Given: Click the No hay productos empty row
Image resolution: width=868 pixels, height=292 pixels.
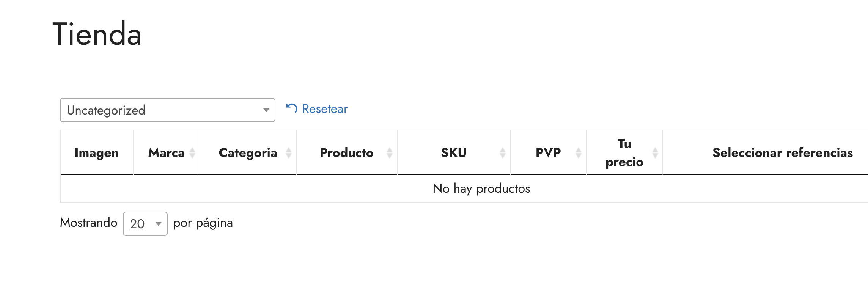Looking at the screenshot, I should pos(481,188).
